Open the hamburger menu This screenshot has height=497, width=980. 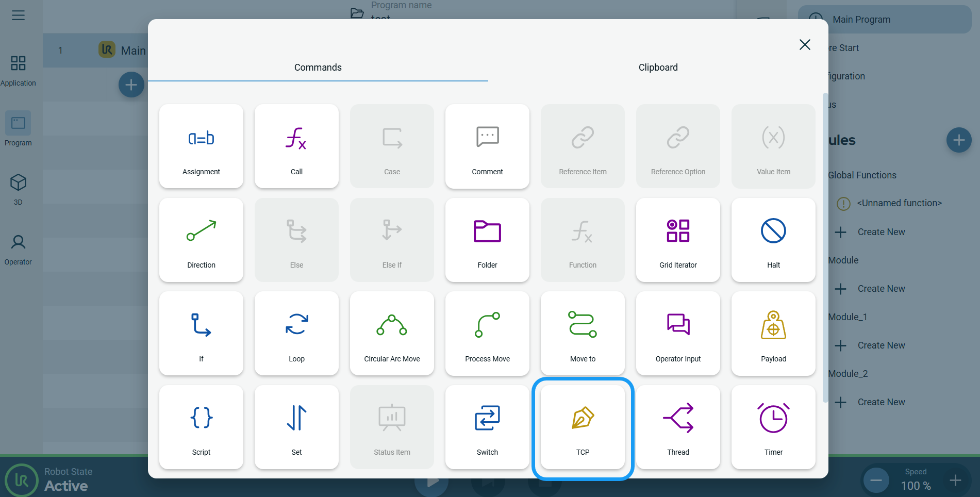point(18,15)
